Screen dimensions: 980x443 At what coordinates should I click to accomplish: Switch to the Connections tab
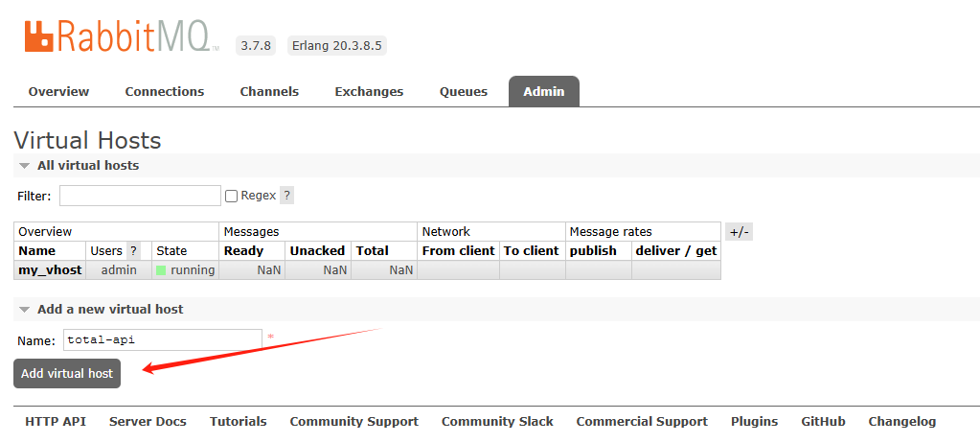pos(165,91)
